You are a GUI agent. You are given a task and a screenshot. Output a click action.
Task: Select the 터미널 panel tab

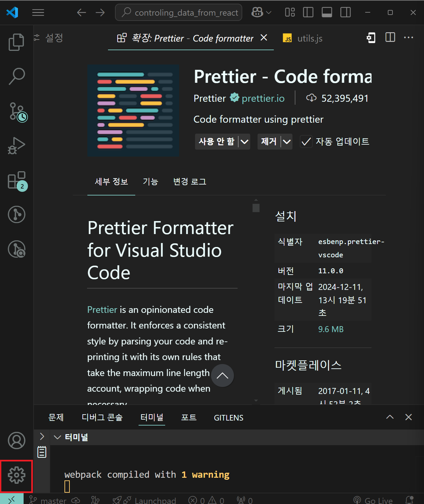pos(152,417)
